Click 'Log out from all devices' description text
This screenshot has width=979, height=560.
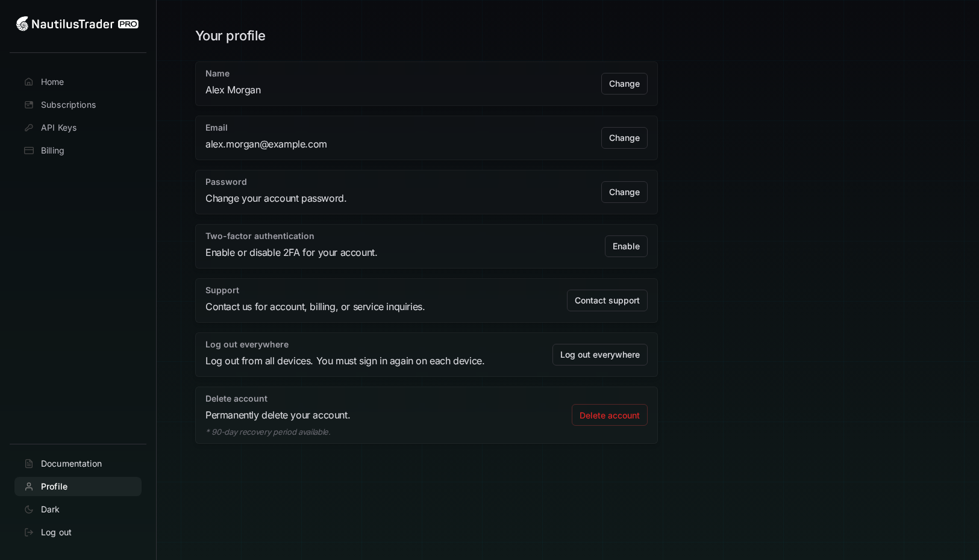(x=345, y=361)
